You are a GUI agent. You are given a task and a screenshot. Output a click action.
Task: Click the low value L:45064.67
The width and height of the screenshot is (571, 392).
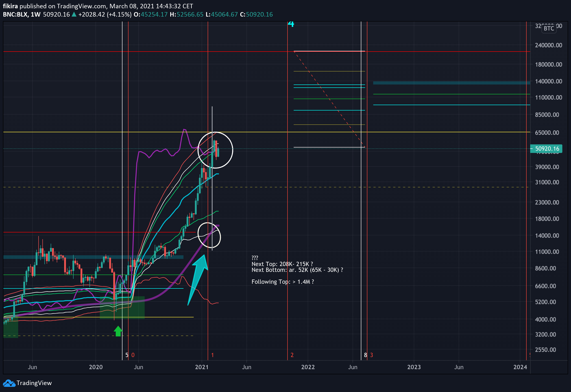tap(222, 15)
